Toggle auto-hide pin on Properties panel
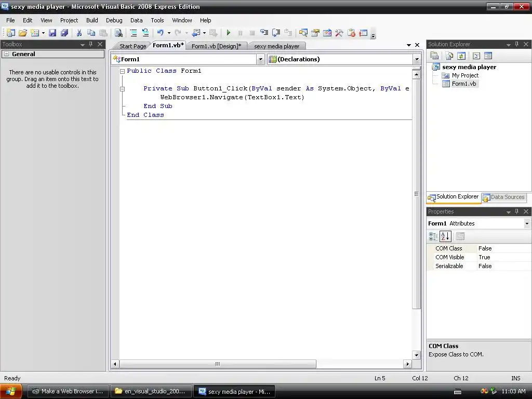This screenshot has width=532, height=399. (517, 211)
